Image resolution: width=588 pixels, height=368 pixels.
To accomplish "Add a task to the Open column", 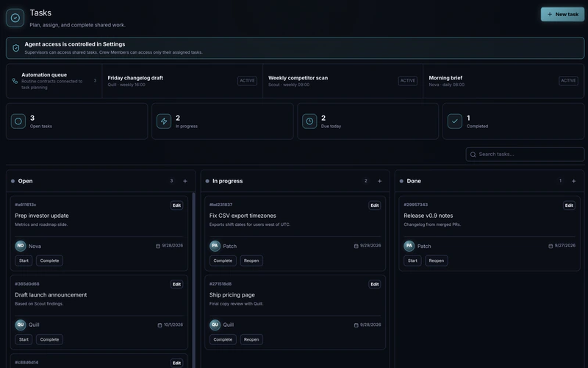I will pos(185,181).
